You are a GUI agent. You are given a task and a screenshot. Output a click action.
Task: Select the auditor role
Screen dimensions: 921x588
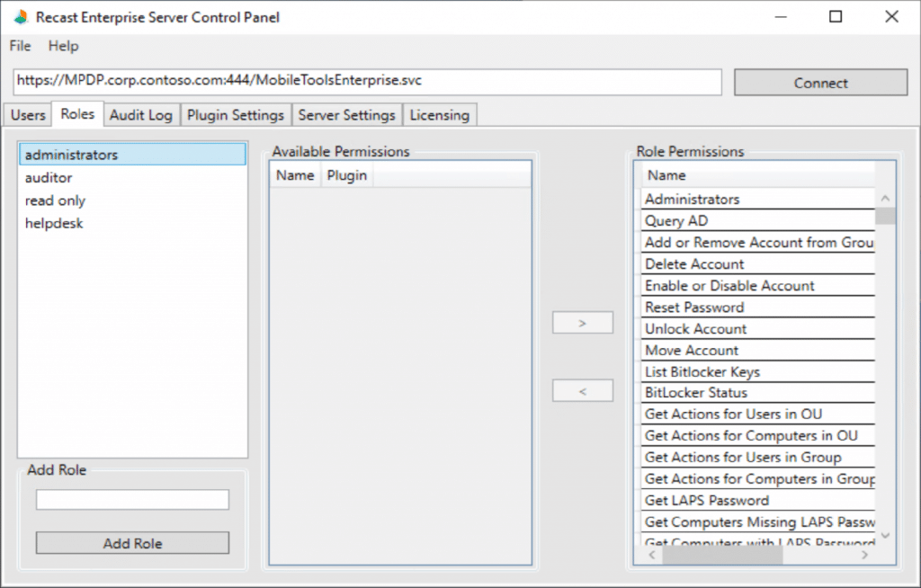pos(133,177)
